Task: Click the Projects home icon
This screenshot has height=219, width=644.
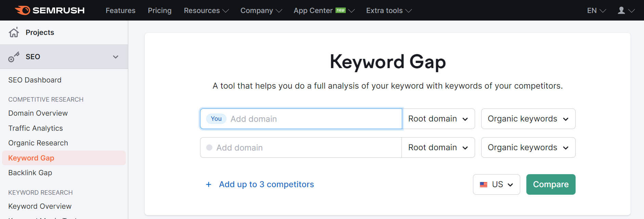Action: 14,32
